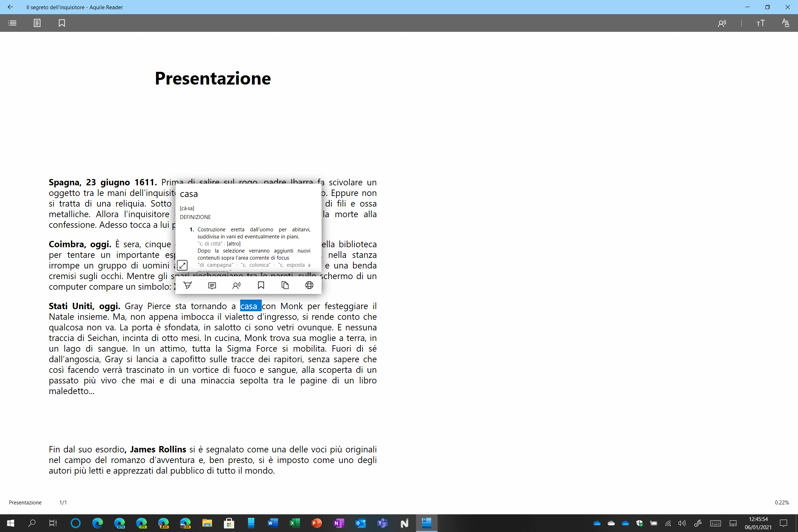798x532 pixels.
Task: Open PowerPoint from the taskbar
Action: 317,523
